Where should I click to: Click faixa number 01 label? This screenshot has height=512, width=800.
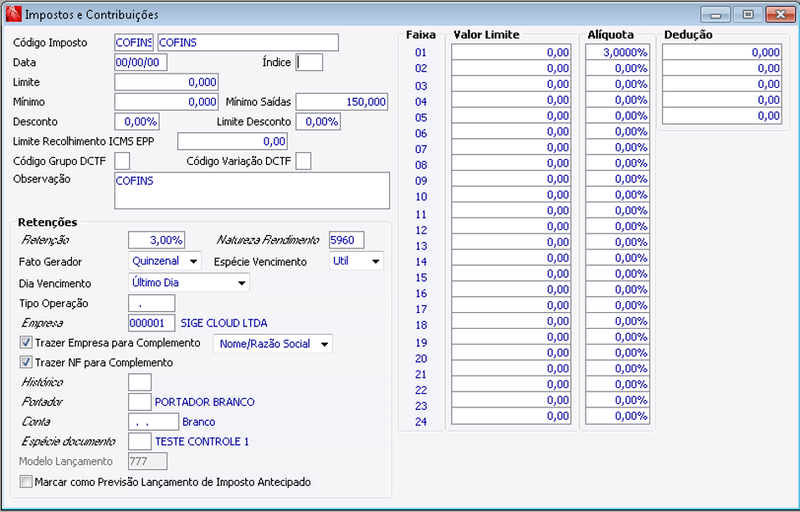[x=420, y=52]
